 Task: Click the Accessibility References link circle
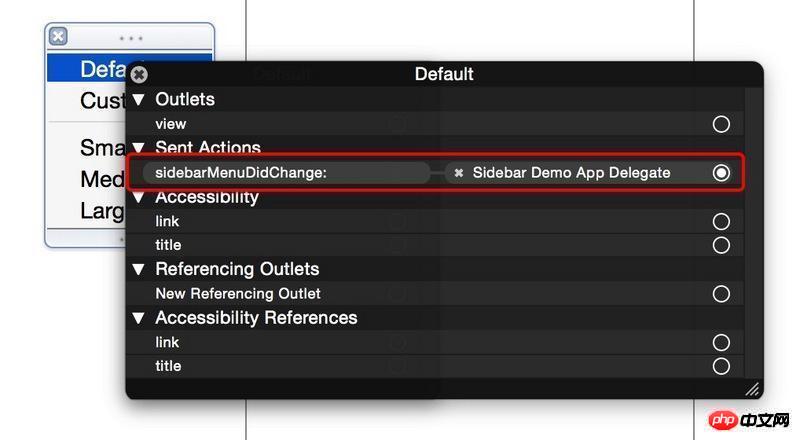coord(721,343)
